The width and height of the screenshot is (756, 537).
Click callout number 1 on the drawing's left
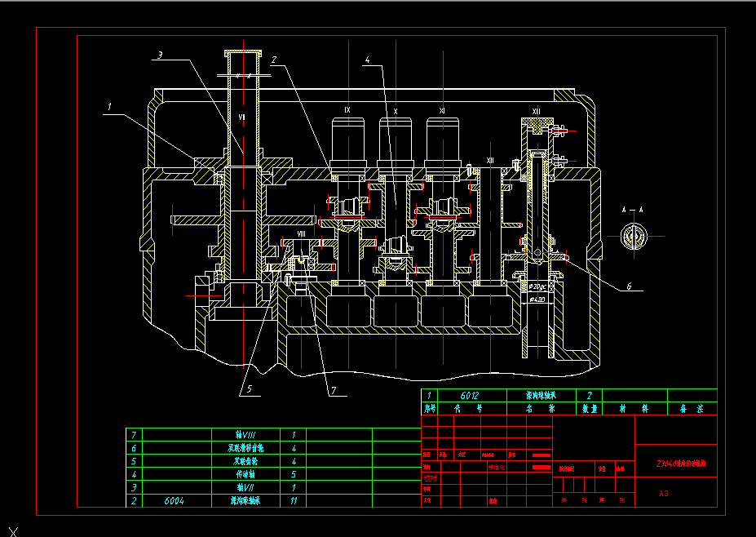pyautogui.click(x=109, y=107)
